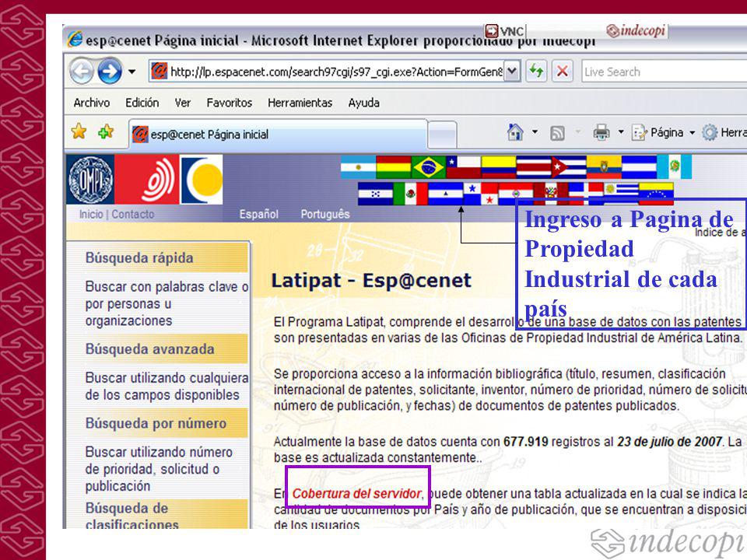This screenshot has width=747, height=560.
Task: Click the Guatemala flag
Action: tap(674, 167)
